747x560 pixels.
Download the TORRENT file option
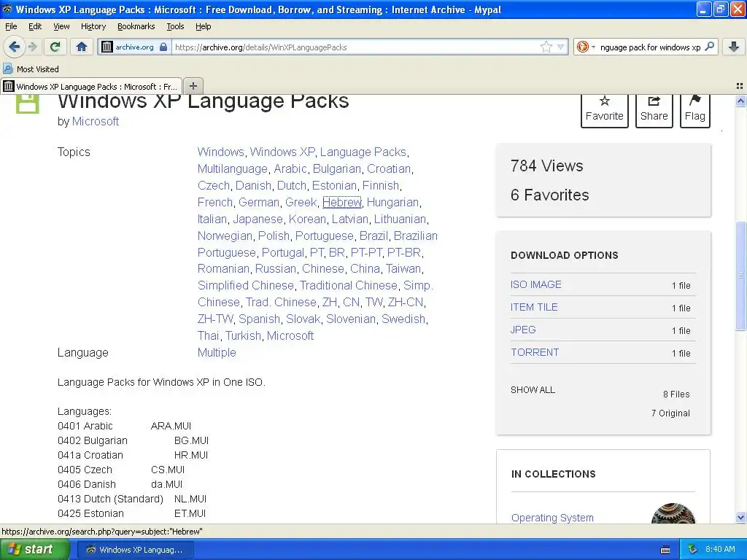point(535,352)
